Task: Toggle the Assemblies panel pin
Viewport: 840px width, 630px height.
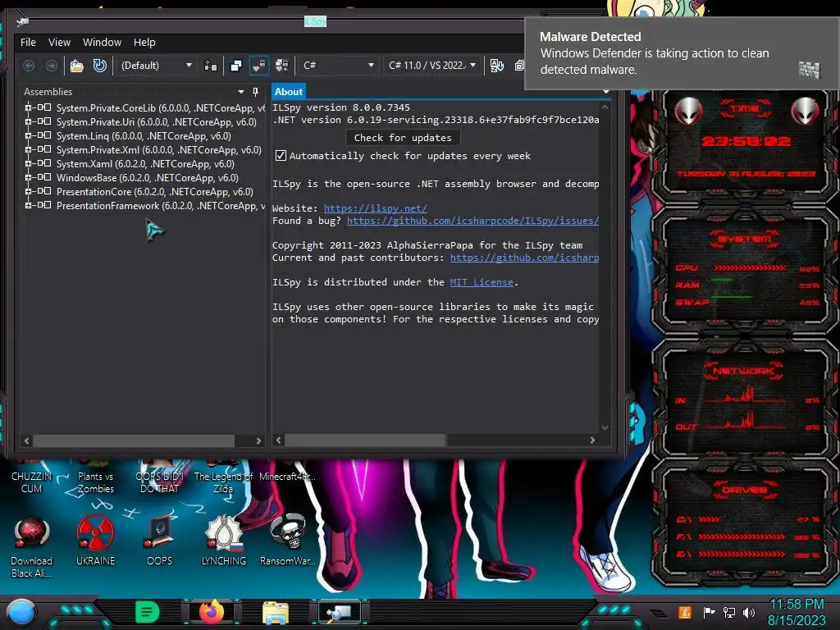Action: 256,92
